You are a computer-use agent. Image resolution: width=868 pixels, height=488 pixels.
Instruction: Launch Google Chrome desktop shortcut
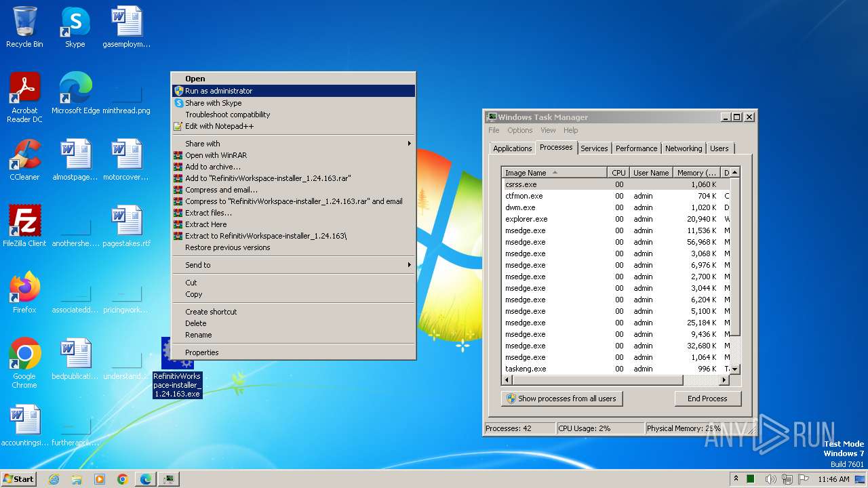pyautogui.click(x=24, y=363)
